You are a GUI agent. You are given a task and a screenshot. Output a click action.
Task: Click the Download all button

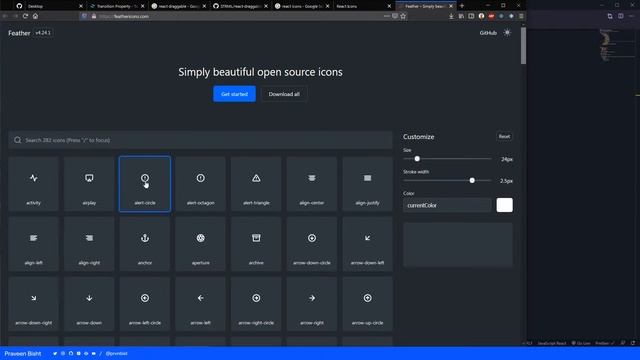pyautogui.click(x=284, y=94)
